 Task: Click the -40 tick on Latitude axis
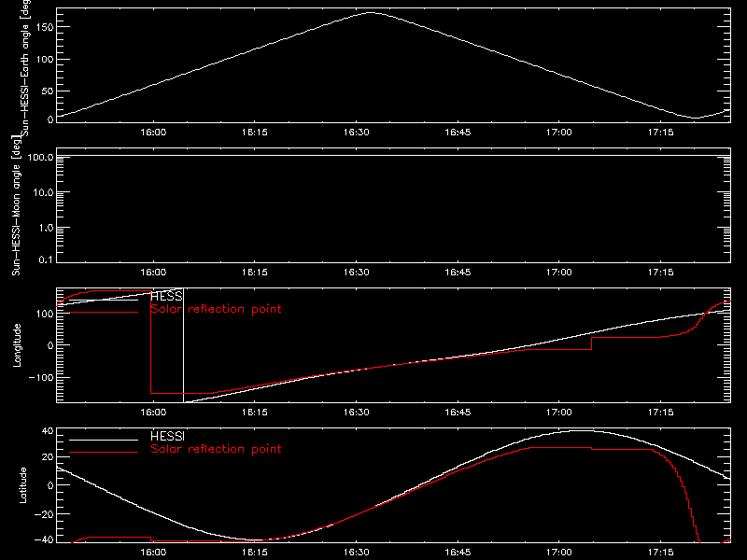coord(44,540)
